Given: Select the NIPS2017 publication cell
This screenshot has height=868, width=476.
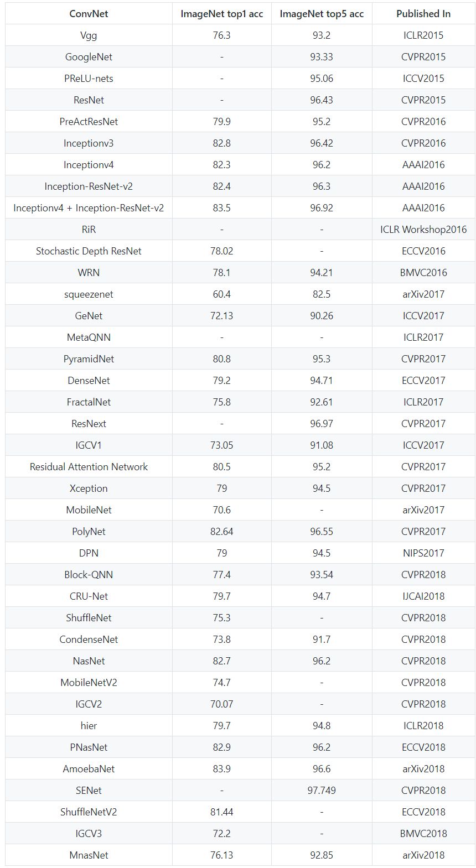Looking at the screenshot, I should (423, 553).
